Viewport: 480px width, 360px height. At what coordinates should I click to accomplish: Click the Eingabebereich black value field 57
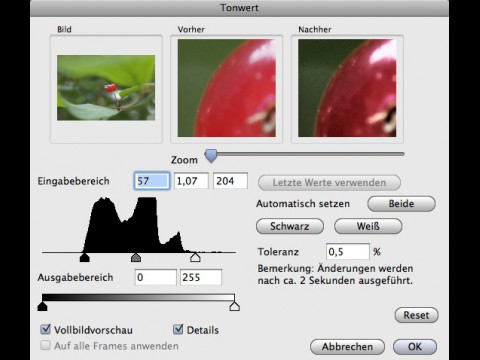point(152,181)
